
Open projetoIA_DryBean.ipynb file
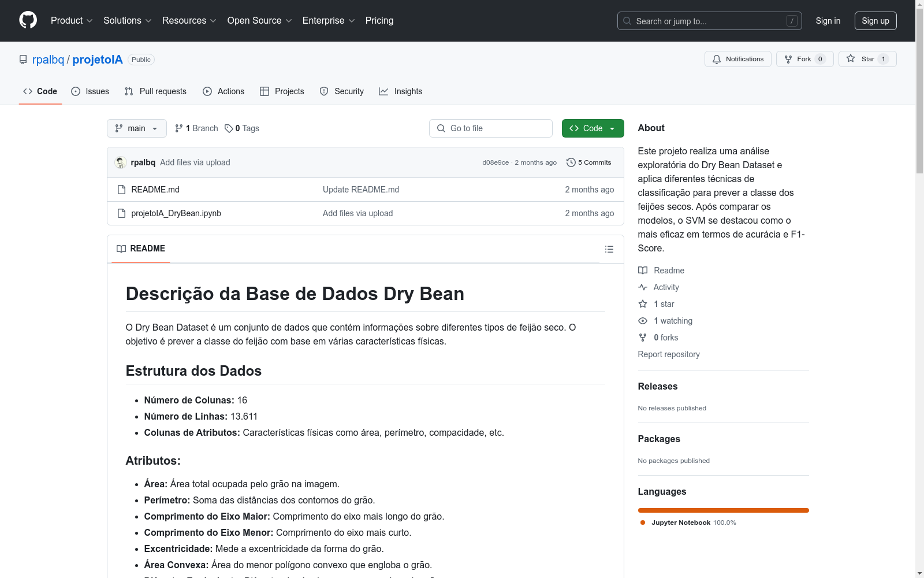coord(176,213)
